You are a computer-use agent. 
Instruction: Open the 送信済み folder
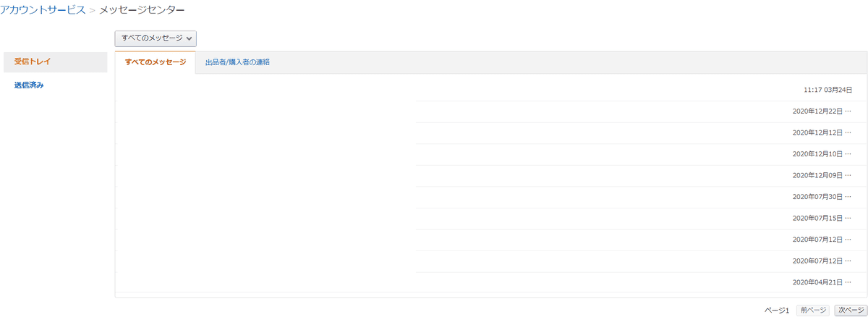[30, 85]
